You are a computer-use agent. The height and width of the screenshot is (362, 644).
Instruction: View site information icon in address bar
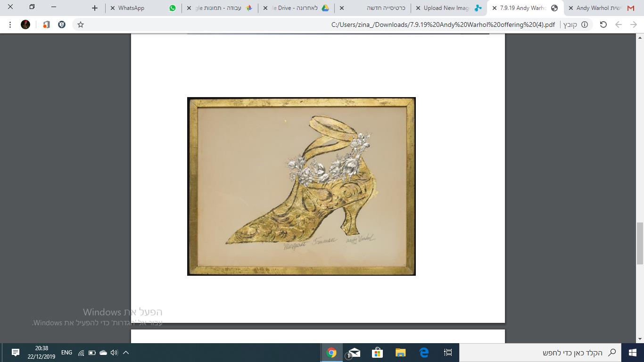click(x=585, y=25)
